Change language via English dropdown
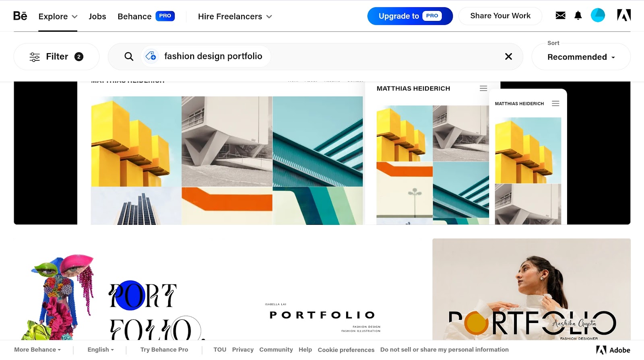The image size is (644, 360). pos(101,350)
